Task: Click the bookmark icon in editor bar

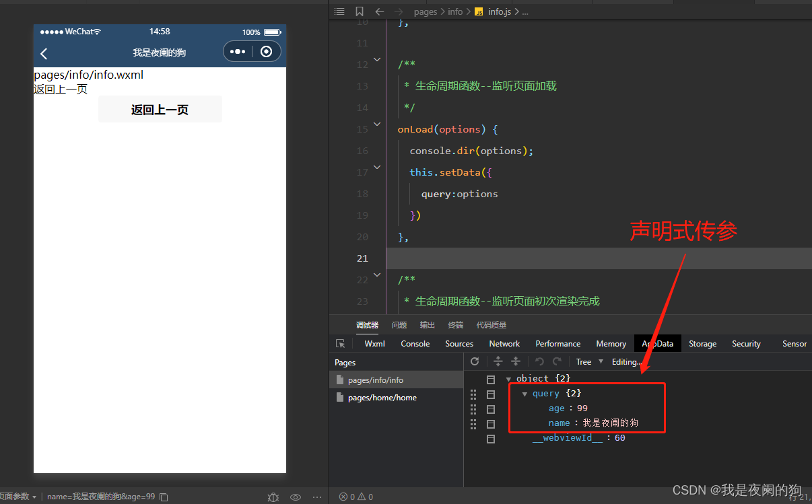Action: point(360,11)
